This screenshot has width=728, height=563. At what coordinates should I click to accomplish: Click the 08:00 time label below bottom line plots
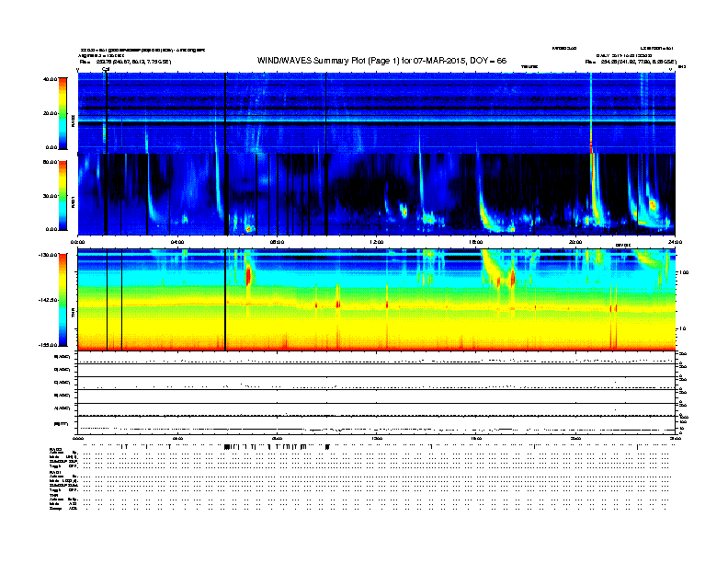pyautogui.click(x=278, y=439)
